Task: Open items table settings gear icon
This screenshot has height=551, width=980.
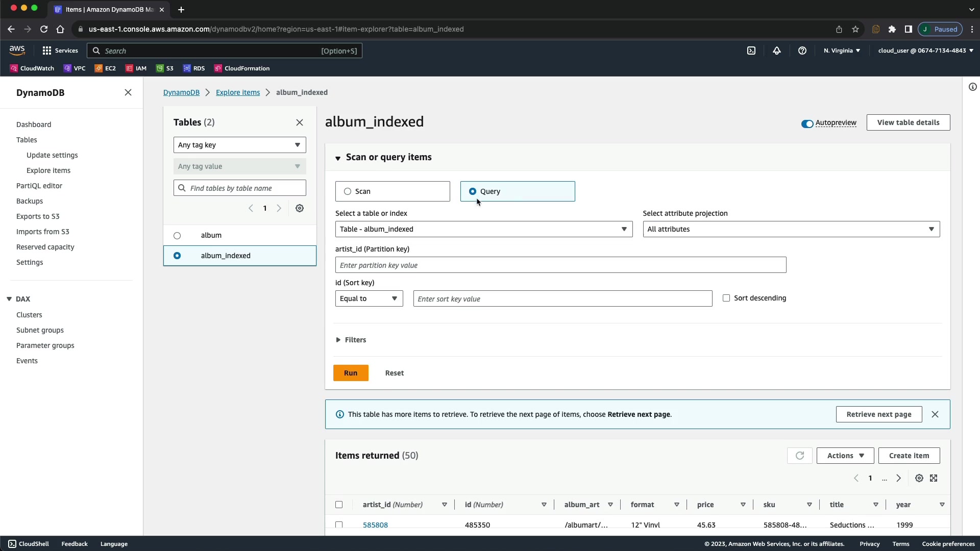Action: [919, 478]
